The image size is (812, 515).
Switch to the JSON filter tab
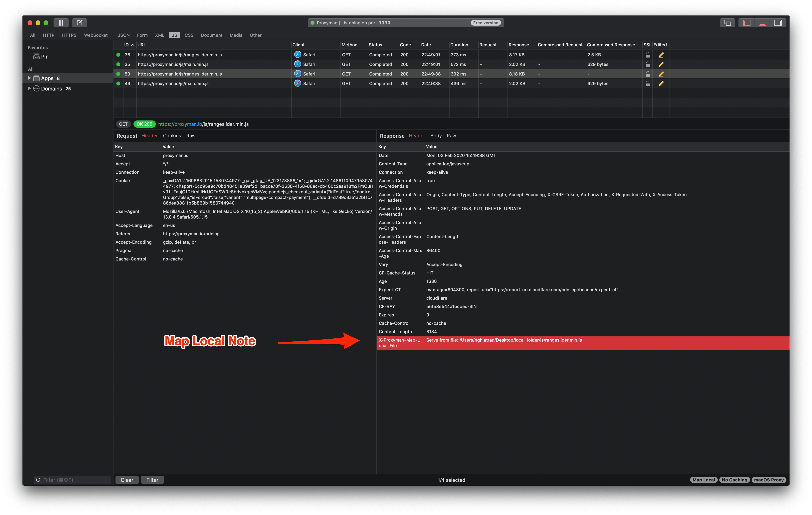123,35
